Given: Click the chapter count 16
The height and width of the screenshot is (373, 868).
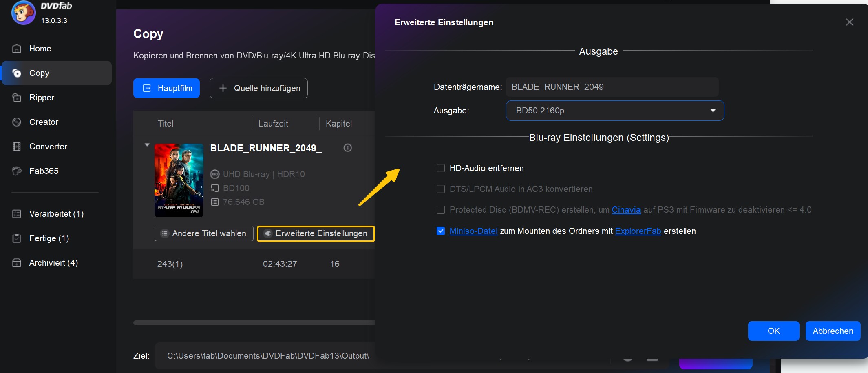Looking at the screenshot, I should point(335,264).
